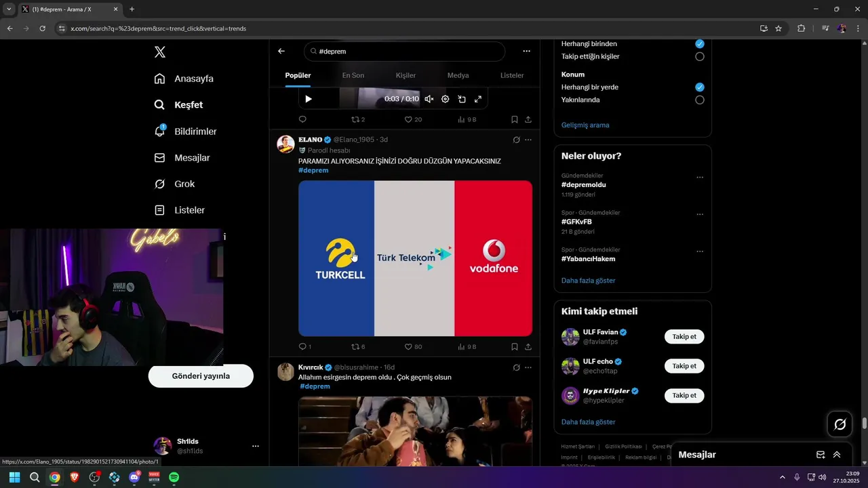Follow Hype Klipler
The image size is (868, 488).
684,395
